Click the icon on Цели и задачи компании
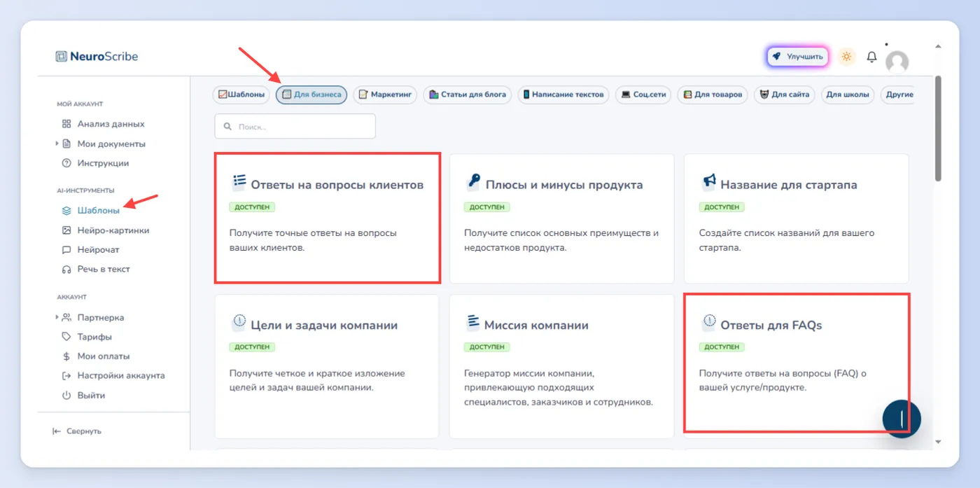This screenshot has width=980, height=488. [x=239, y=323]
